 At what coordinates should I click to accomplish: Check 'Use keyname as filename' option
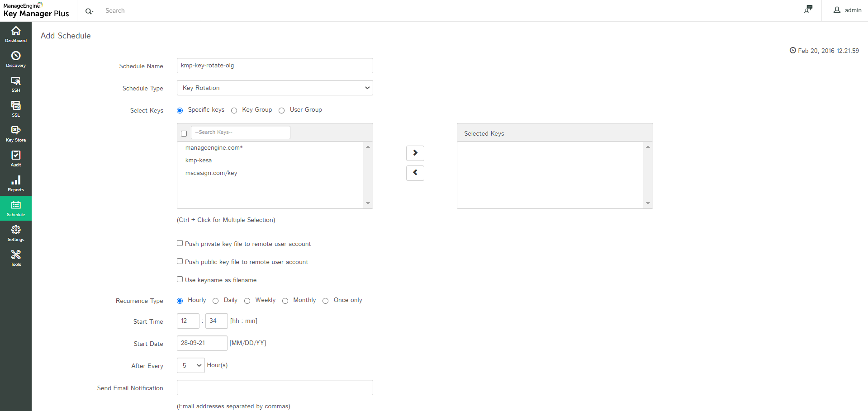tap(180, 279)
